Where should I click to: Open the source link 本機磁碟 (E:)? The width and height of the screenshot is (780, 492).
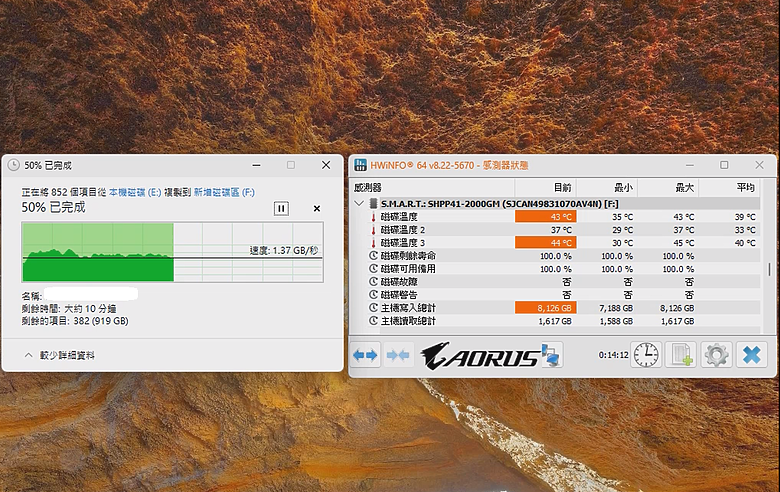(x=135, y=193)
